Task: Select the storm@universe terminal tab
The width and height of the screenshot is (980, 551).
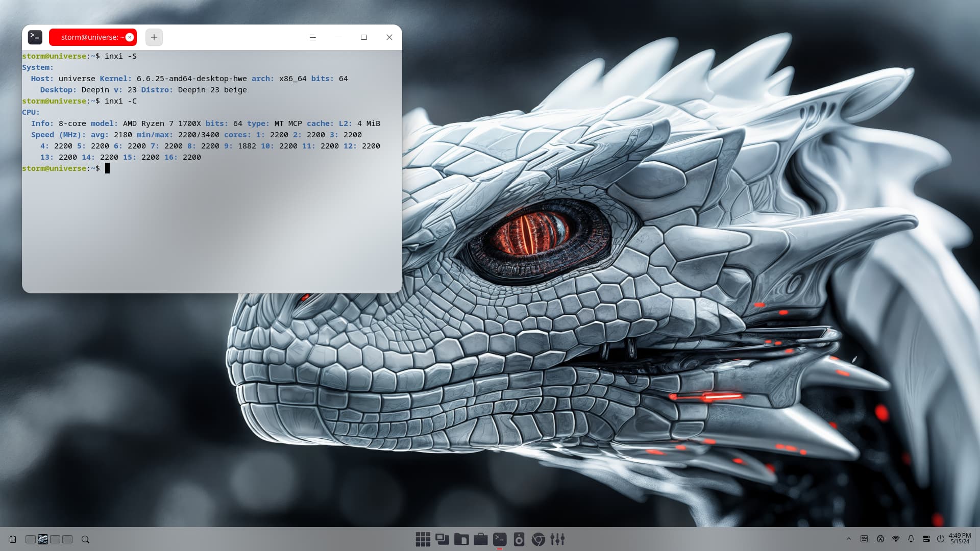Action: pyautogui.click(x=92, y=37)
